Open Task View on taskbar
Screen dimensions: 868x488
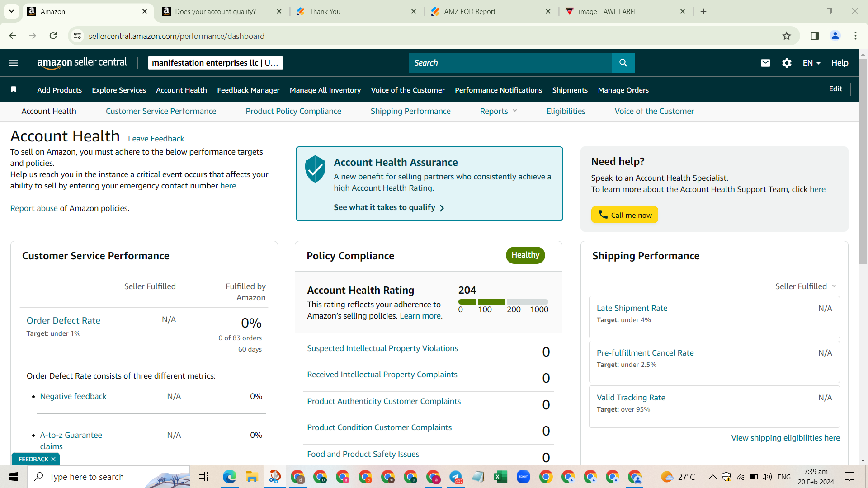click(203, 477)
